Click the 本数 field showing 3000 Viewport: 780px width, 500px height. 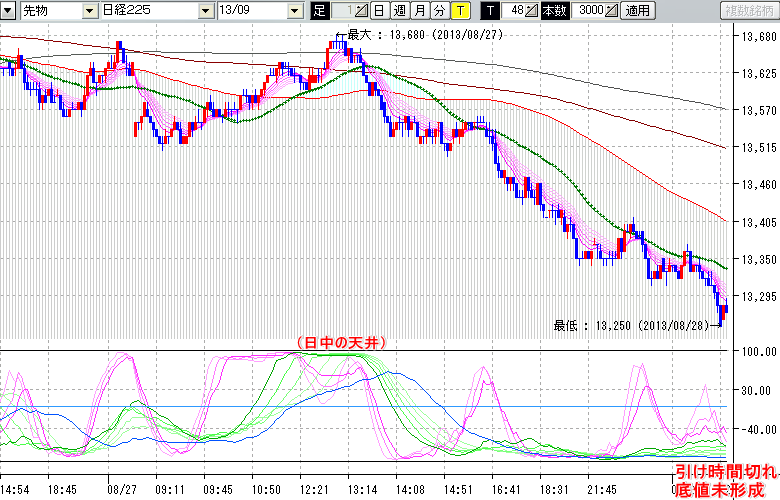(590, 11)
